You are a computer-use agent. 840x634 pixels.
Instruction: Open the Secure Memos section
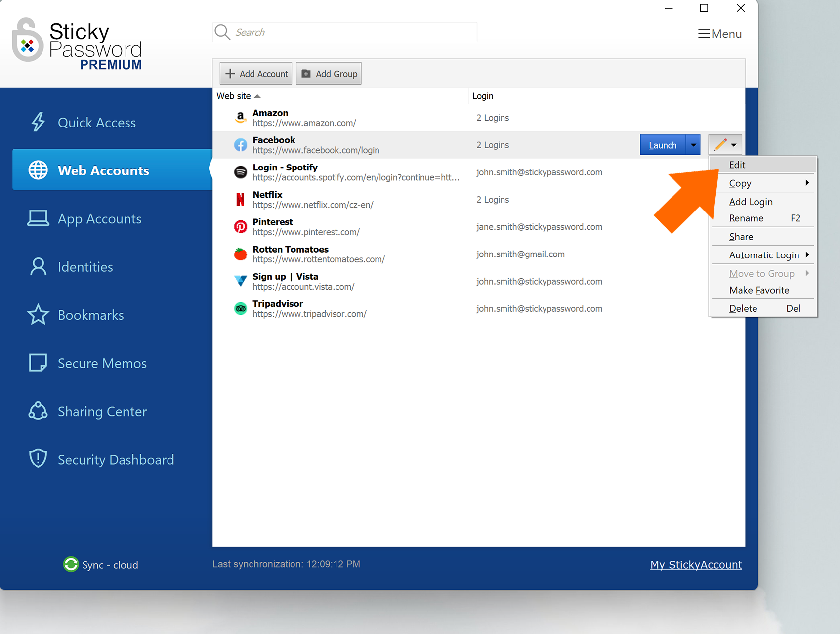click(102, 363)
